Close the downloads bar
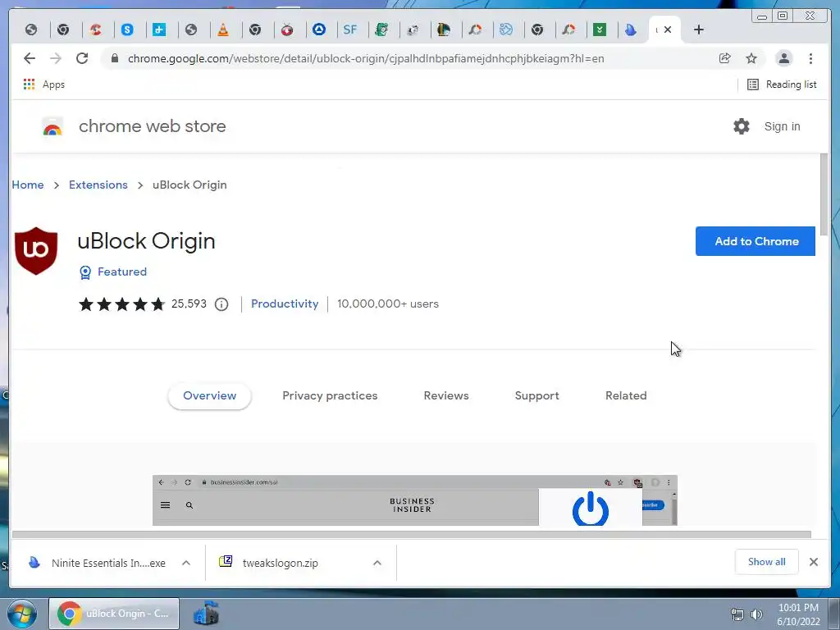The width and height of the screenshot is (840, 630). pyautogui.click(x=814, y=562)
